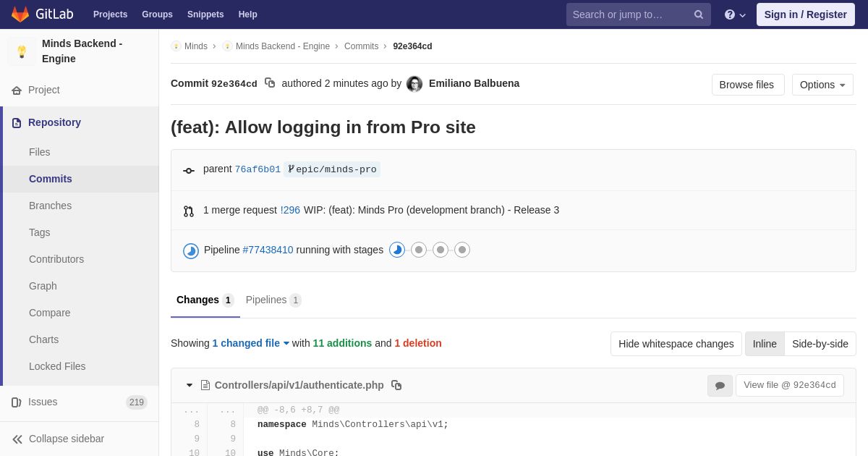Open the Projects menu
The image size is (868, 456).
[x=110, y=14]
